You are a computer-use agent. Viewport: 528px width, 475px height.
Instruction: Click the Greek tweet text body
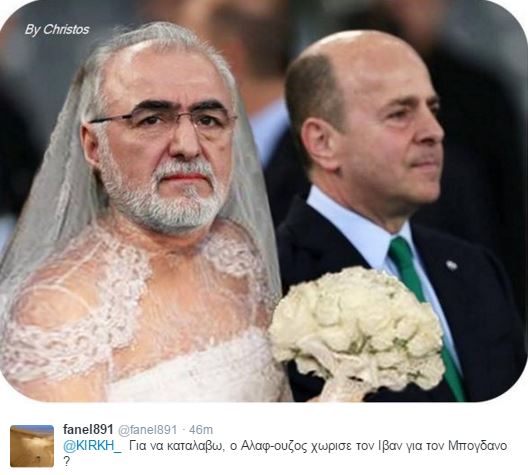pos(285,452)
